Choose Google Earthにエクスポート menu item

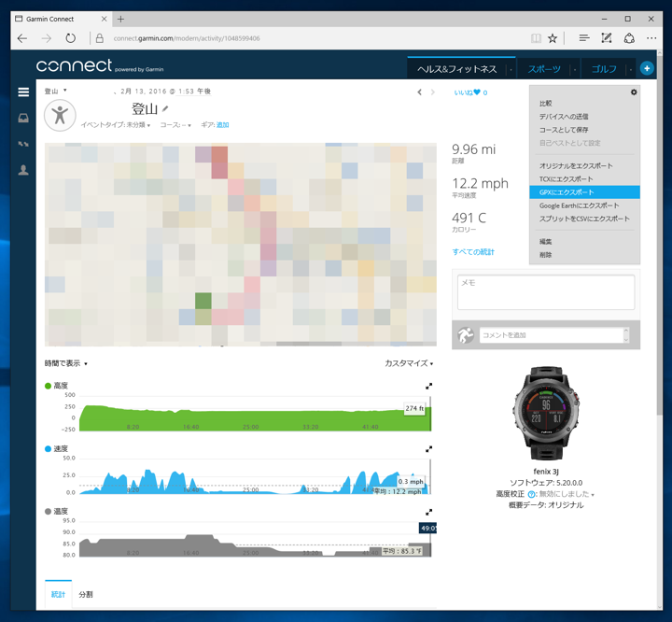pos(584,205)
